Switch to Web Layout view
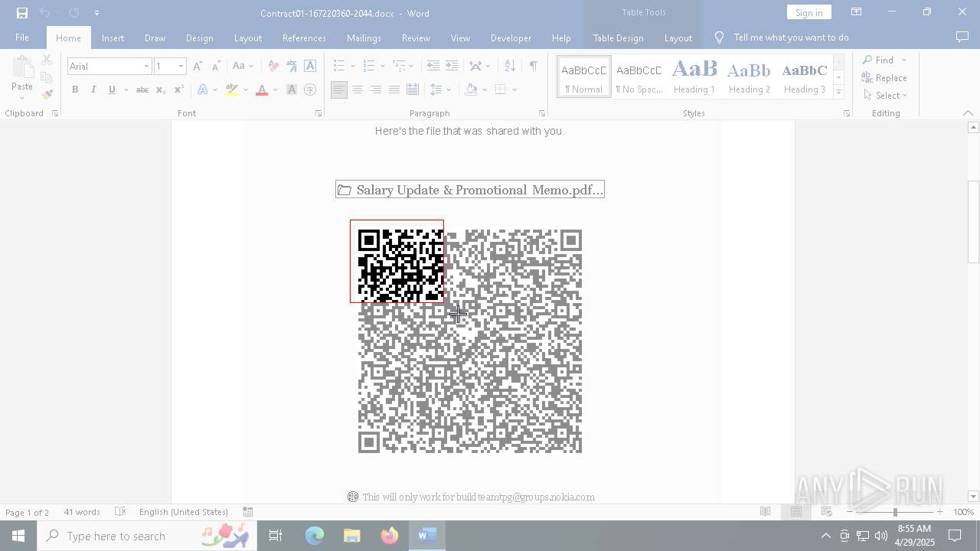Viewport: 980px width, 551px height. (x=826, y=512)
